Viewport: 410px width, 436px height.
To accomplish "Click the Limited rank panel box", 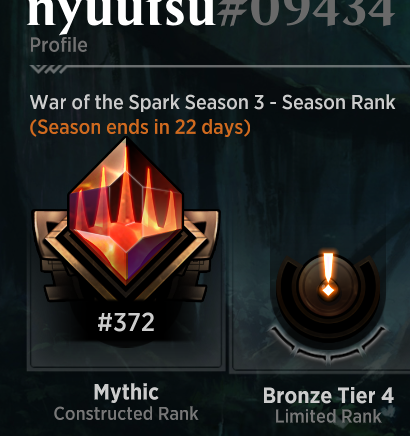I will tap(320, 287).
